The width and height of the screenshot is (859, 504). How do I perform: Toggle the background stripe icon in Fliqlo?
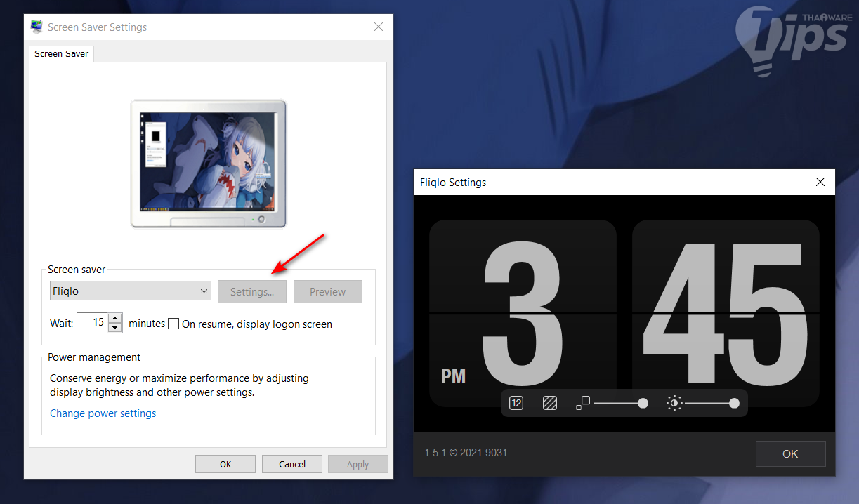click(x=550, y=403)
